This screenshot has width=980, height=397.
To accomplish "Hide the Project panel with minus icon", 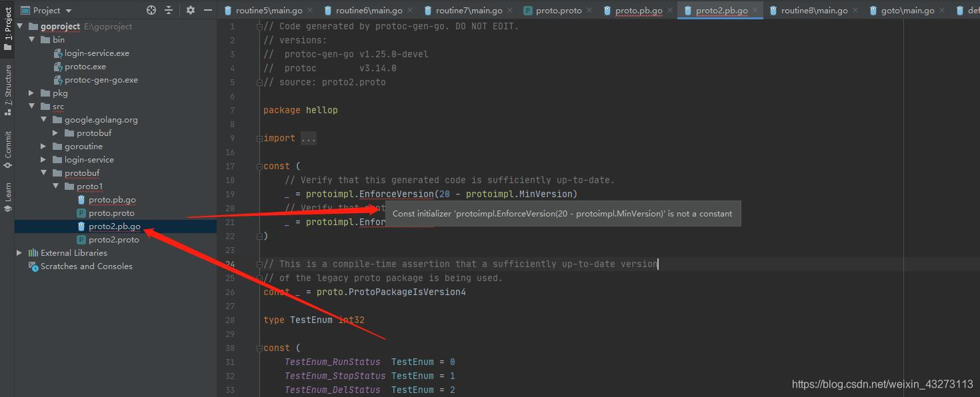I will pyautogui.click(x=208, y=10).
